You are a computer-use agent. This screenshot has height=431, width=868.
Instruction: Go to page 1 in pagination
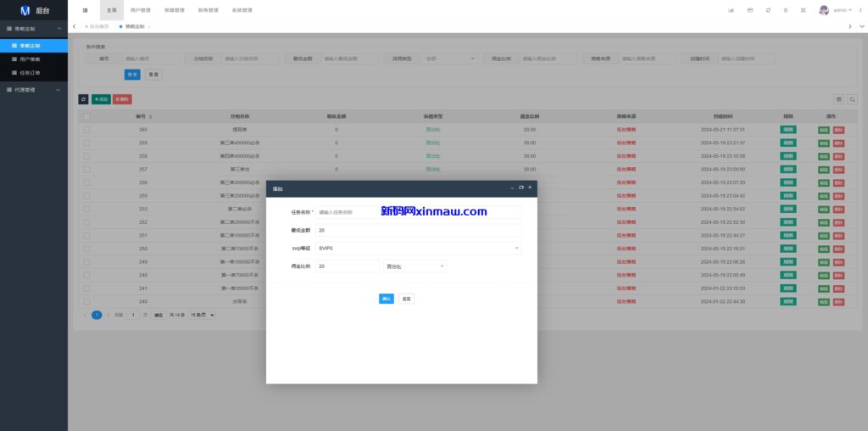(x=97, y=315)
